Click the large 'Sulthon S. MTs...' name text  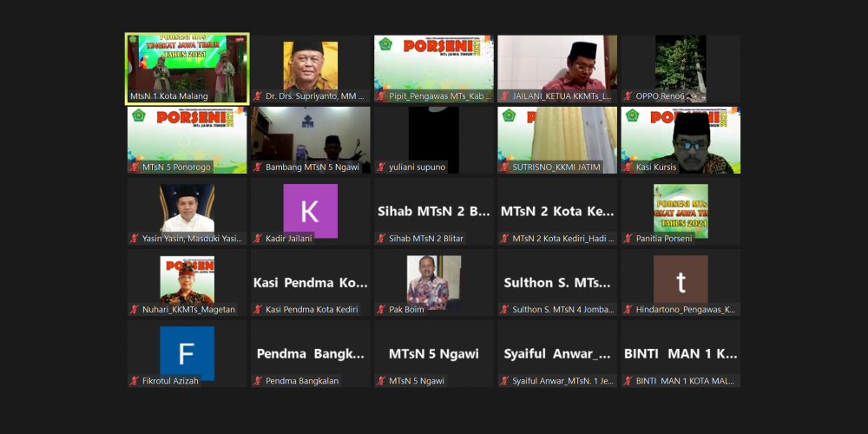click(x=557, y=282)
